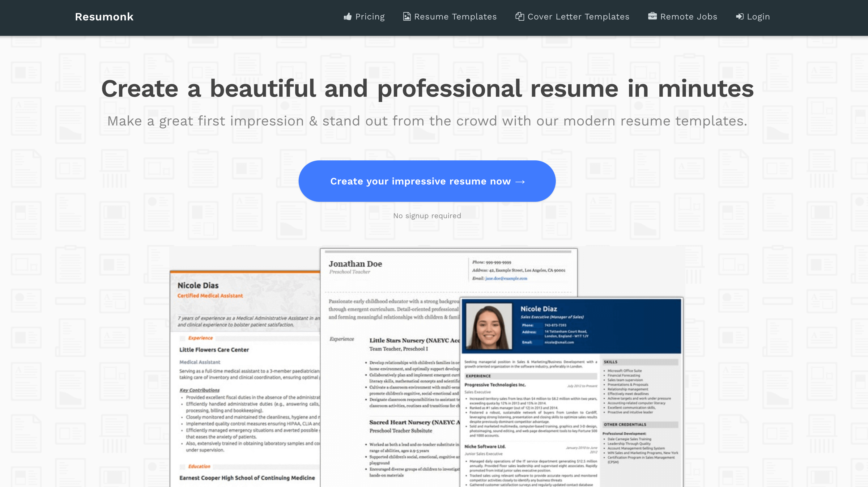
Task: Click the thumbs-up icon beside Pricing
Action: pos(347,16)
